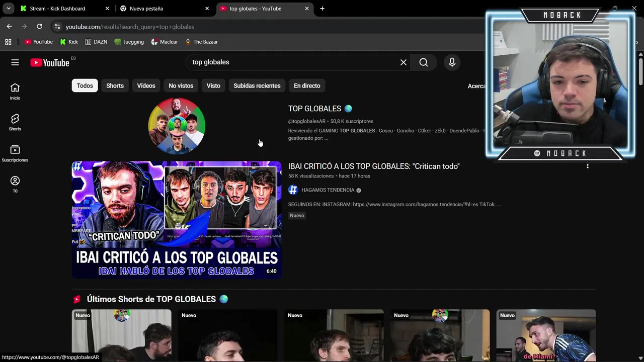This screenshot has height=362, width=644.
Task: Click the Nuevo badge under Ibai video
Action: [297, 215]
